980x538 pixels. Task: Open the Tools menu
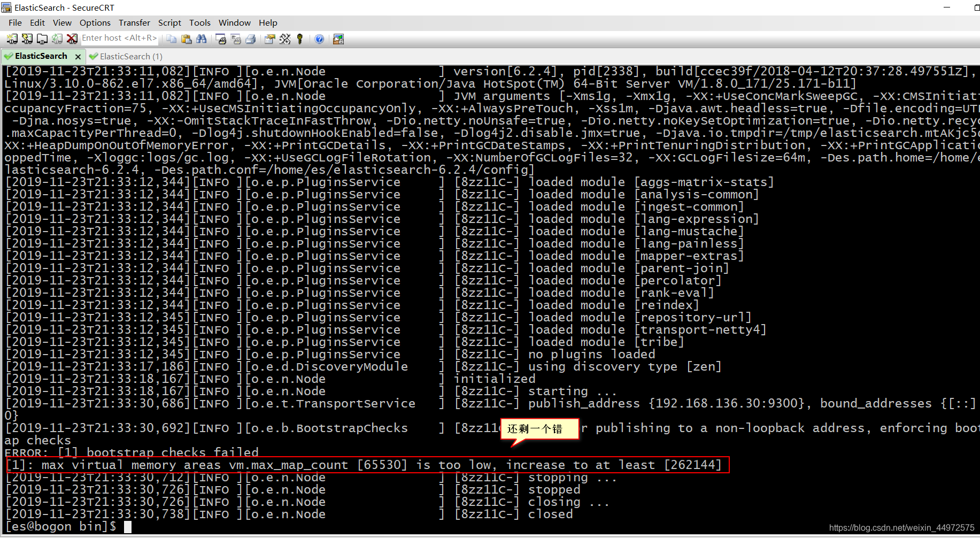tap(200, 22)
